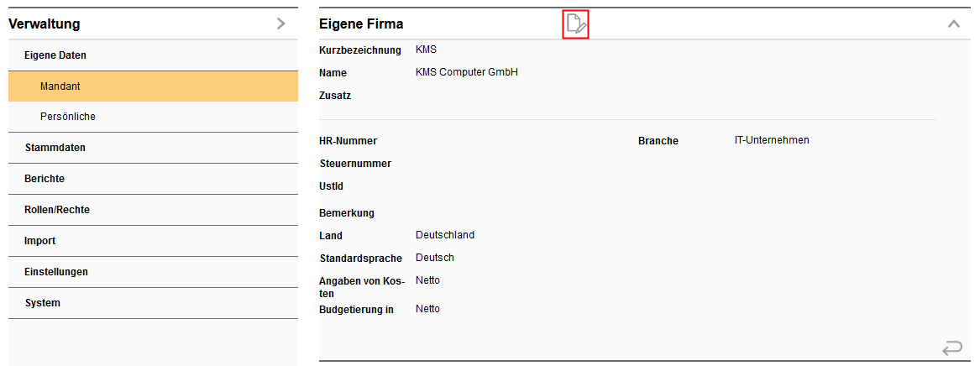Click the name value KMS Computer GmbH
This screenshot has width=980, height=366.
467,72
